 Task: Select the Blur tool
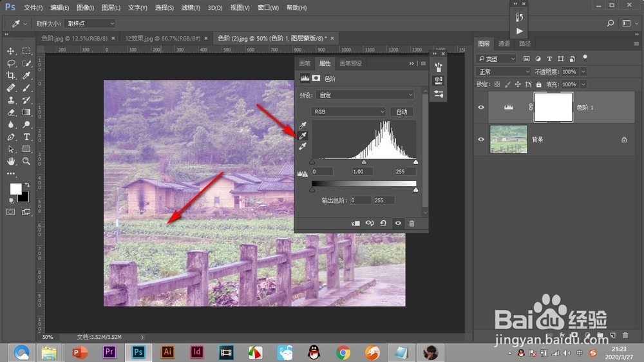pyautogui.click(x=11, y=124)
